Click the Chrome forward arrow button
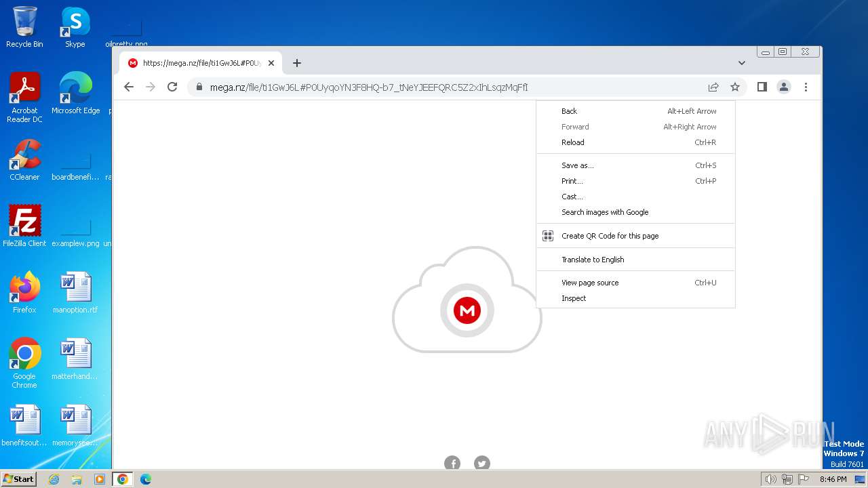Image resolution: width=868 pixels, height=488 pixels. tap(151, 87)
